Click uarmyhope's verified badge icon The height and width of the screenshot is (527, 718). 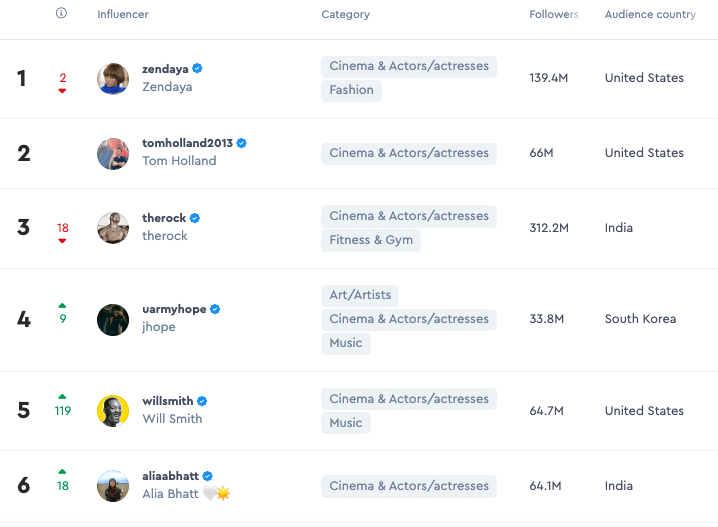[215, 309]
